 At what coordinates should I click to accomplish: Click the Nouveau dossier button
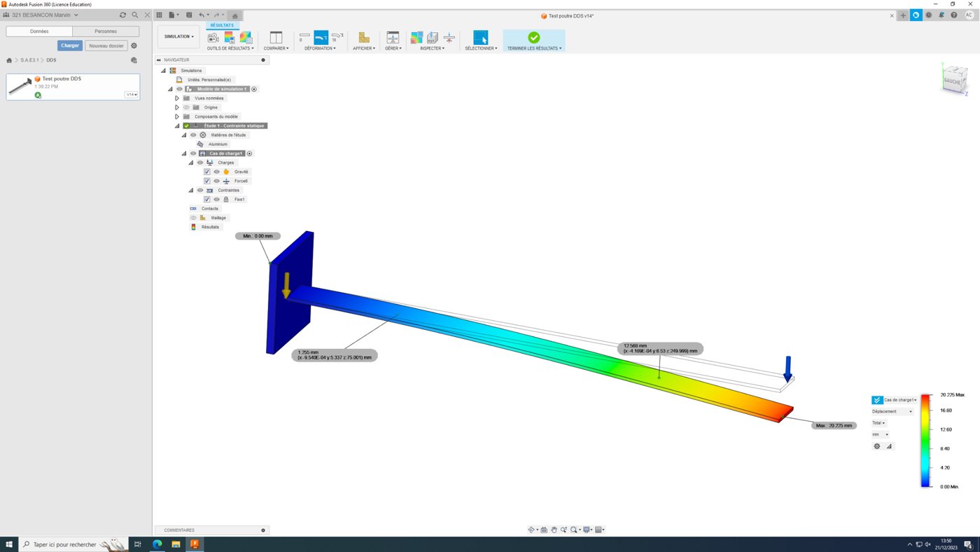click(106, 46)
